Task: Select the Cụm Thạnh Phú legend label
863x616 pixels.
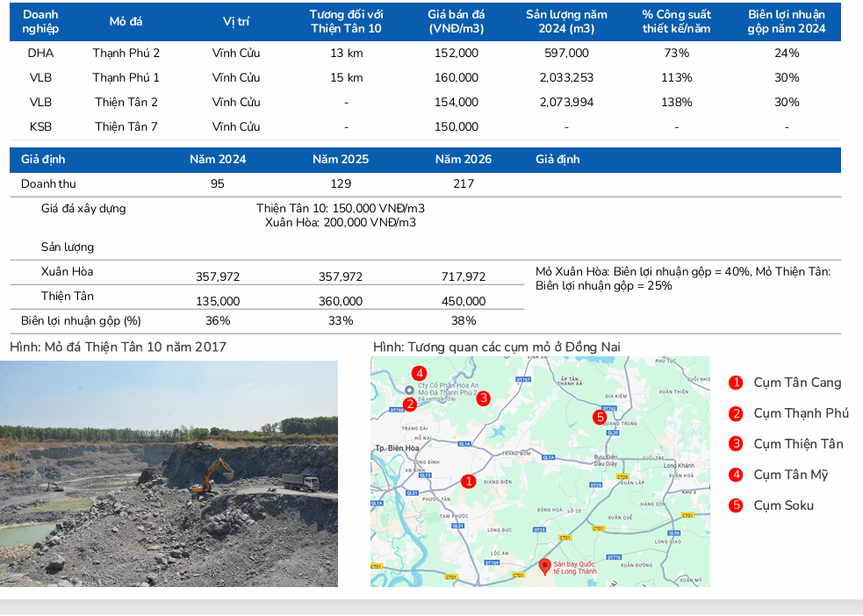Action: tap(801, 413)
